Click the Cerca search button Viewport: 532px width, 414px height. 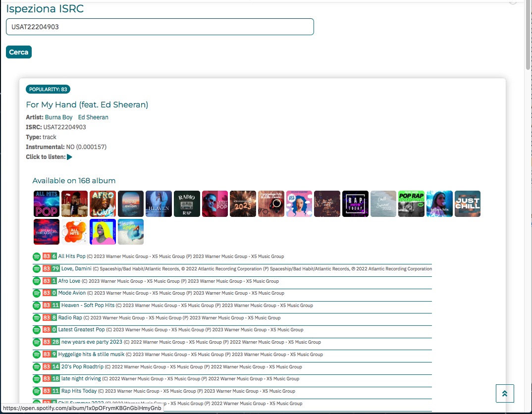19,52
